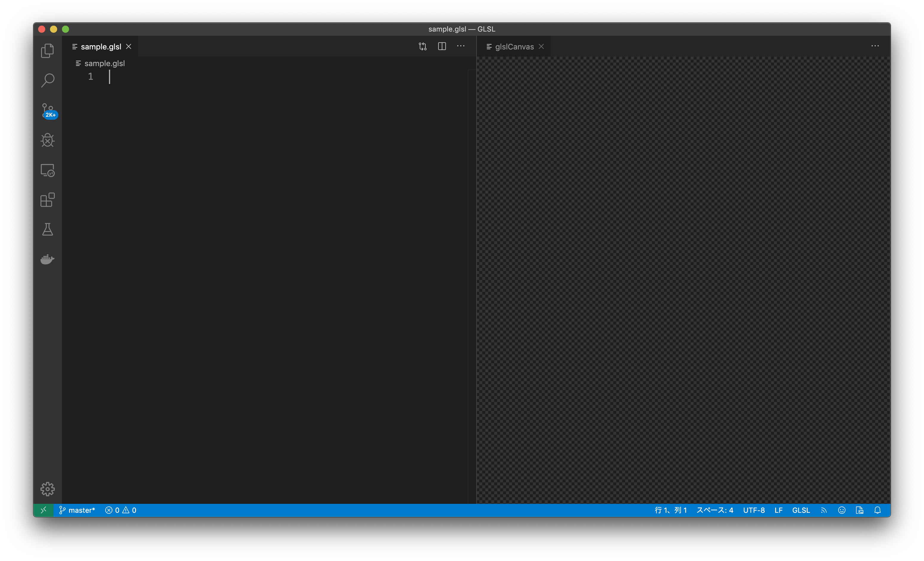
Task: Open the Testing flask view
Action: coord(47,230)
